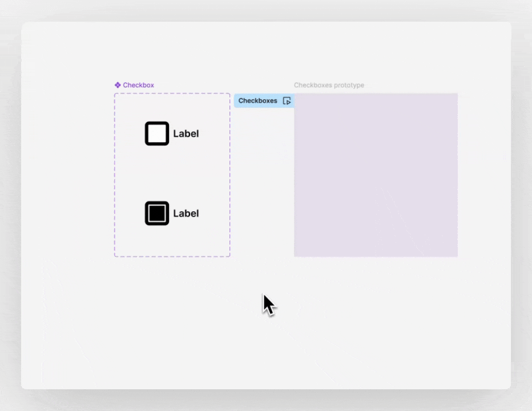Select the "Checkboxes prototype" frame title
Screen dimensions: 532x411
[329, 85]
